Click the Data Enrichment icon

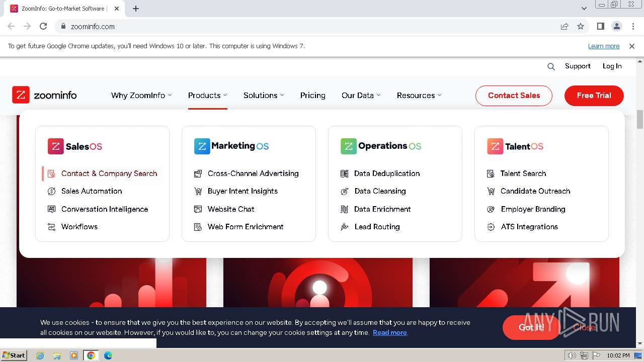[x=344, y=209]
